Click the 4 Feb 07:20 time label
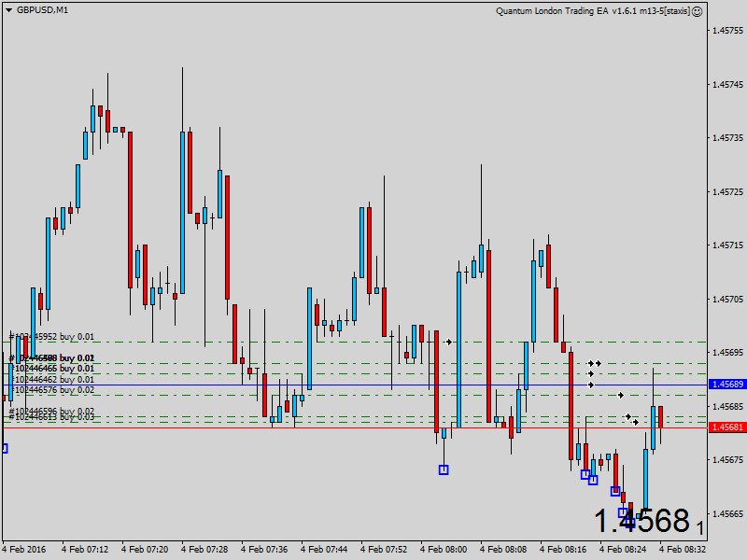The image size is (747, 560). click(145, 549)
